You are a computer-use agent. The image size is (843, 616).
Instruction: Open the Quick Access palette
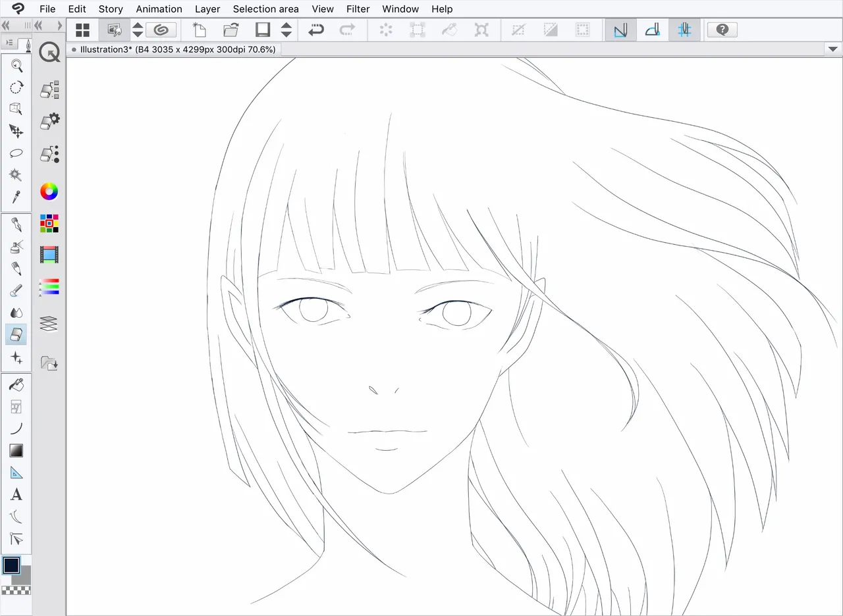tap(49, 53)
